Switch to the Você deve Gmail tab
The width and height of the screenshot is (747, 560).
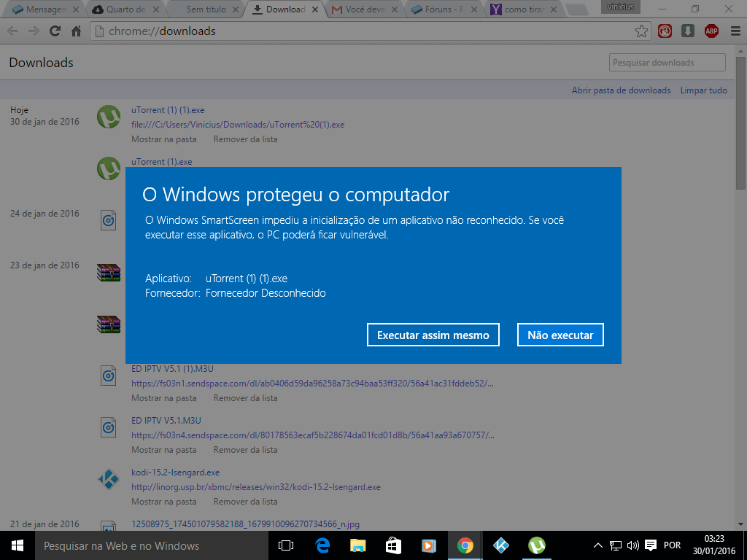[365, 9]
